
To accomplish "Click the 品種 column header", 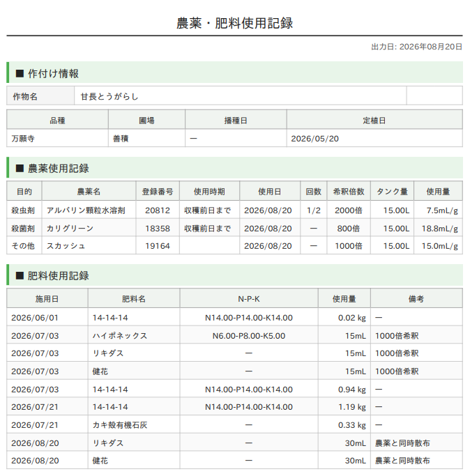I will [x=57, y=120].
